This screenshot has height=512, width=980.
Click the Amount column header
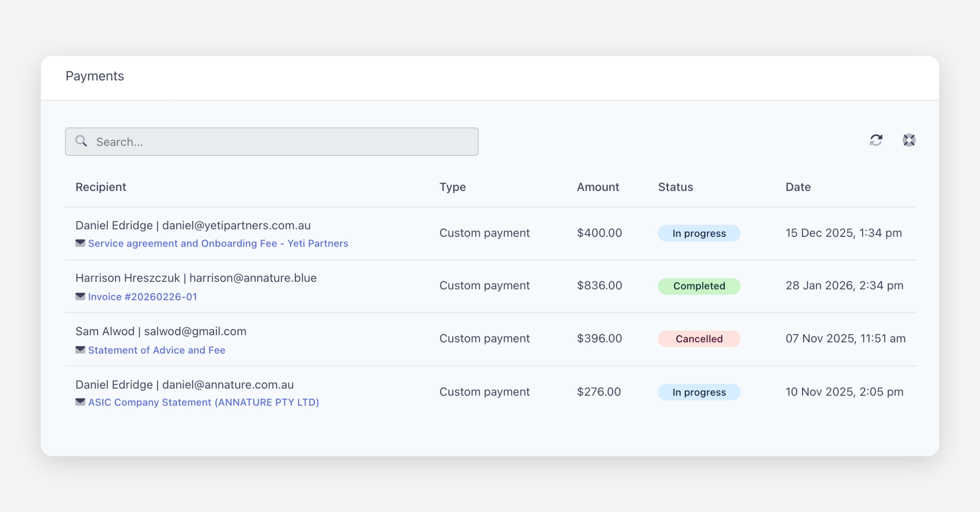(598, 187)
